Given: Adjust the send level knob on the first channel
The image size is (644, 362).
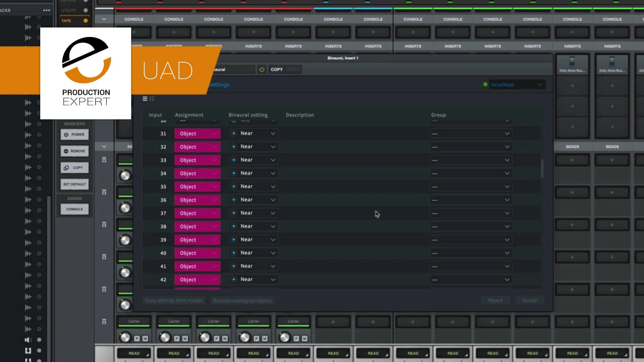Looking at the screenshot, I should click(x=125, y=175).
